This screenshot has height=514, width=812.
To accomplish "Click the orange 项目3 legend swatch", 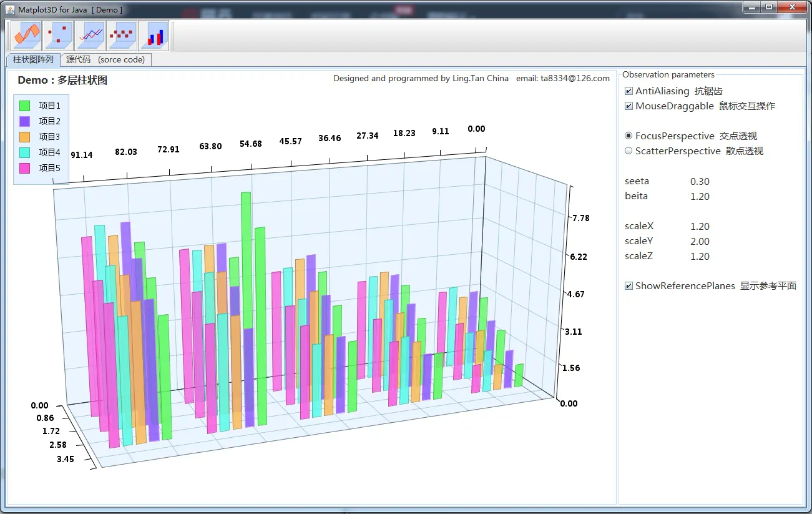I will [25, 137].
